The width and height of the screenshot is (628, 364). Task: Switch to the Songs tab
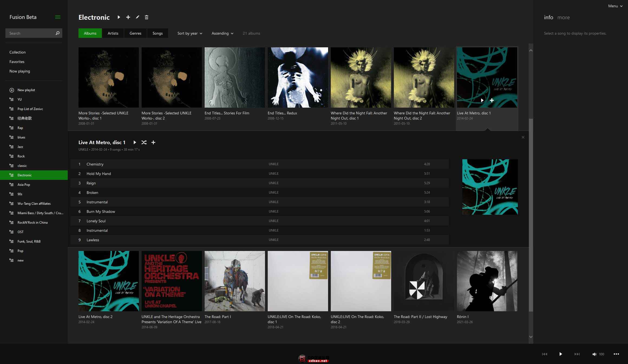[158, 33]
